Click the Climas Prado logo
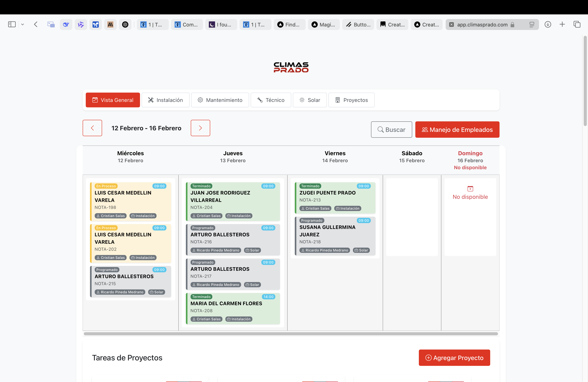 [291, 67]
